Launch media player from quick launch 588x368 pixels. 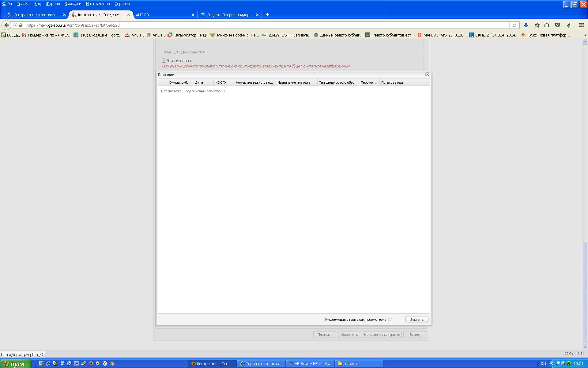point(98,363)
